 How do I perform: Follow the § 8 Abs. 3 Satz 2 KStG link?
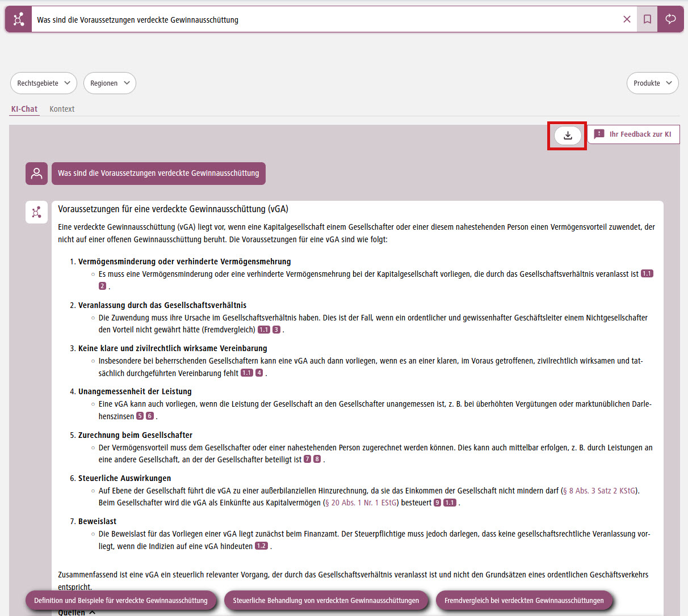tap(599, 491)
